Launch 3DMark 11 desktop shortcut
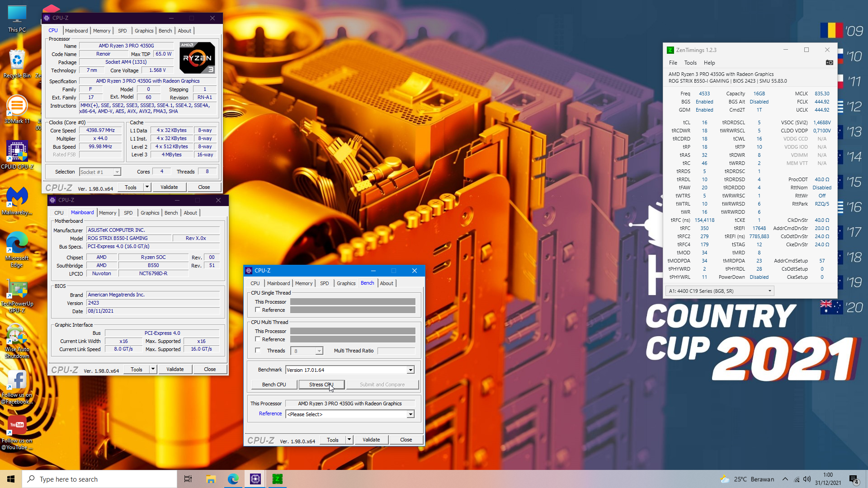868x488 pixels. click(x=17, y=110)
